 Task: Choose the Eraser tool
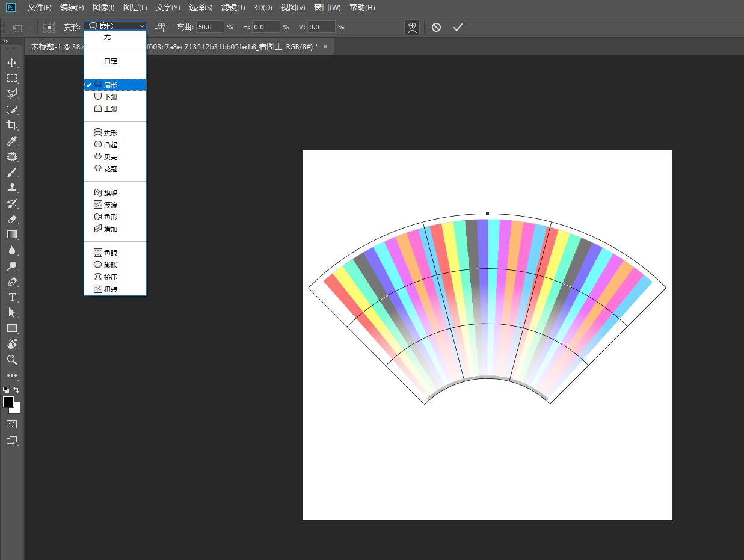11,219
